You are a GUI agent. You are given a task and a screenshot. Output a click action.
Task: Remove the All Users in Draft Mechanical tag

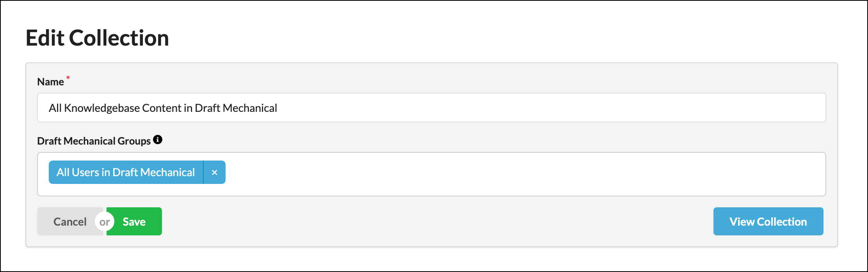pos(214,172)
